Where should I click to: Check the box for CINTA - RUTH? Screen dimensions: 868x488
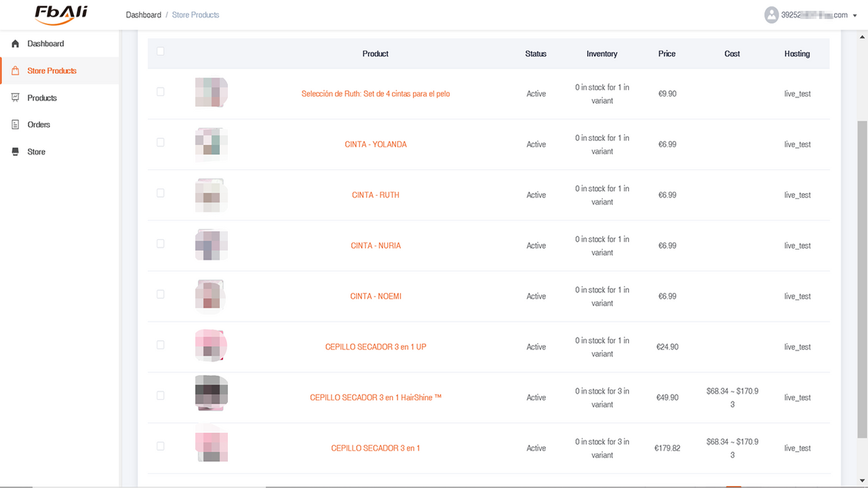click(x=161, y=193)
